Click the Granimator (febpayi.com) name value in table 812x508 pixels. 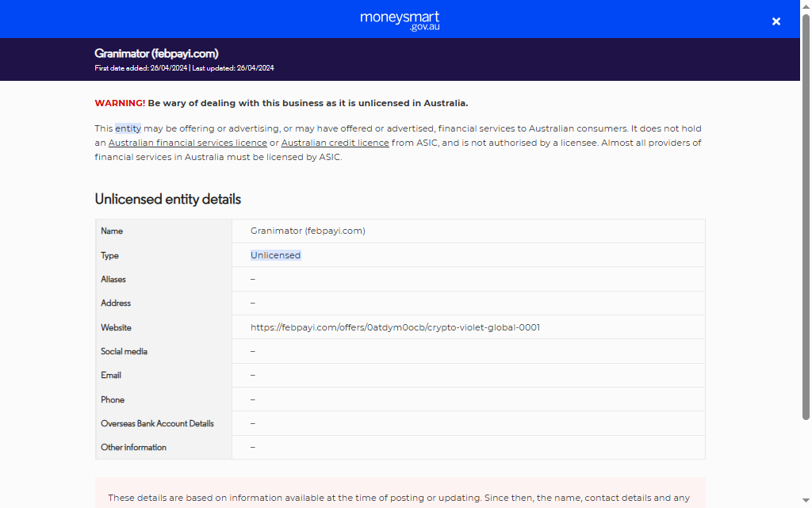pos(308,231)
